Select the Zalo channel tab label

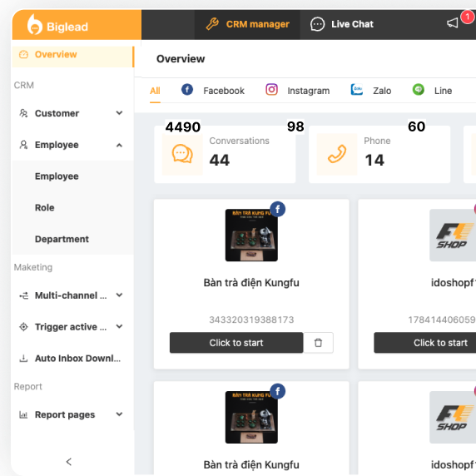382,91
